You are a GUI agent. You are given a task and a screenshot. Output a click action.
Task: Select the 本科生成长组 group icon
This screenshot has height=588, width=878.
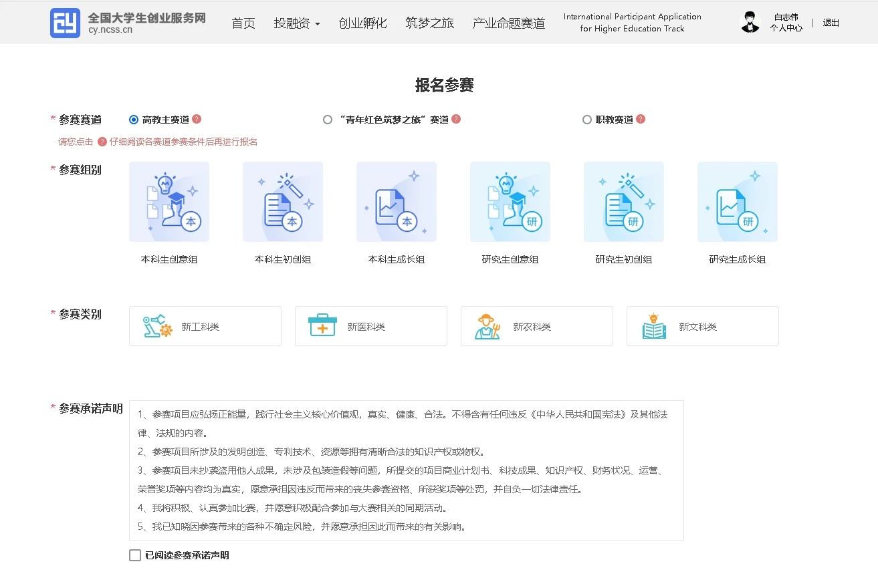pyautogui.click(x=397, y=202)
